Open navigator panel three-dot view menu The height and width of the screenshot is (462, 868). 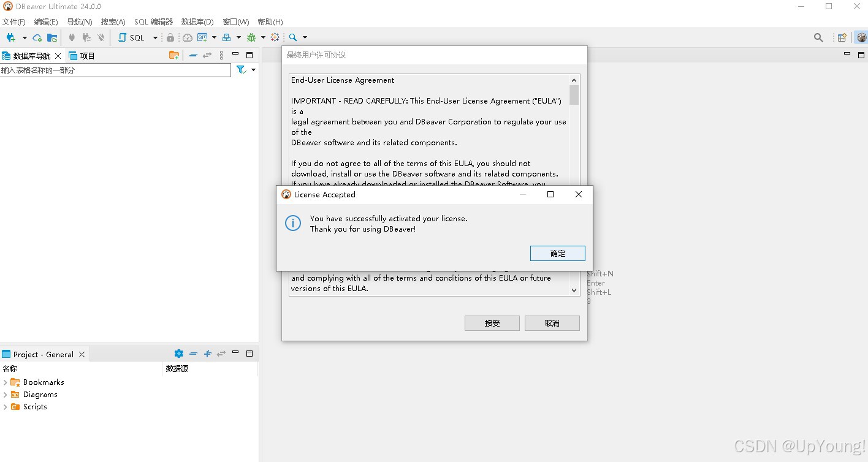point(221,55)
